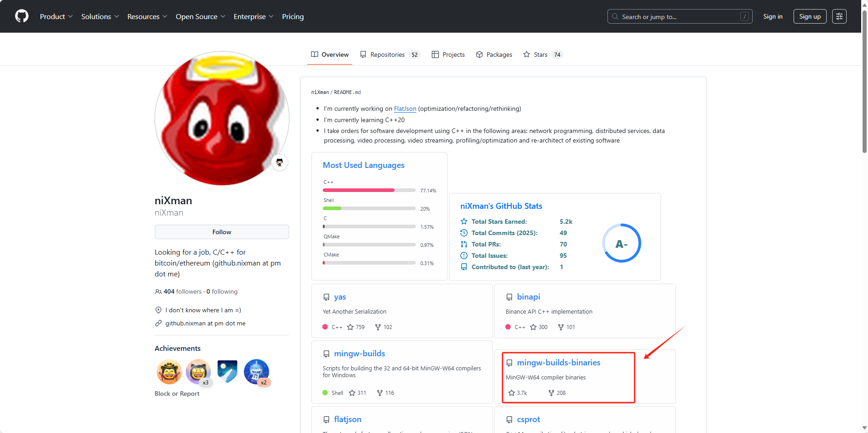Click the status emoji badge on avatar
Viewport: 868px width, 433px height.
tap(280, 162)
